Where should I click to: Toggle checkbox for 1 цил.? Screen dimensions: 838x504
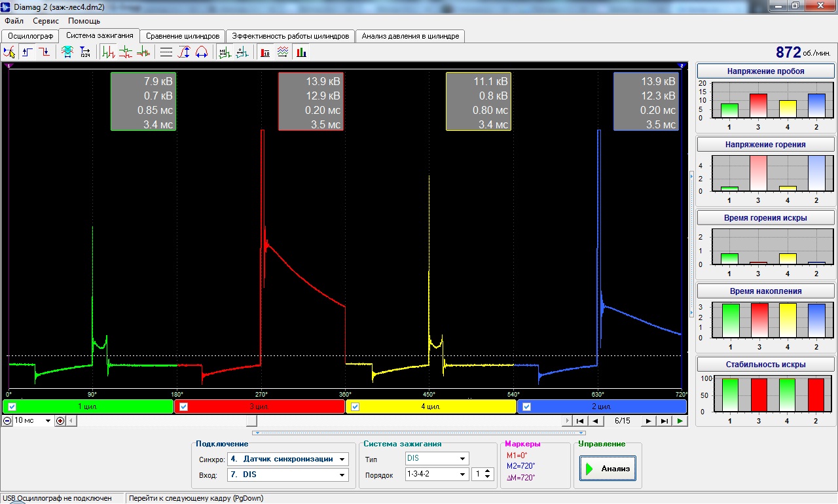(12, 406)
